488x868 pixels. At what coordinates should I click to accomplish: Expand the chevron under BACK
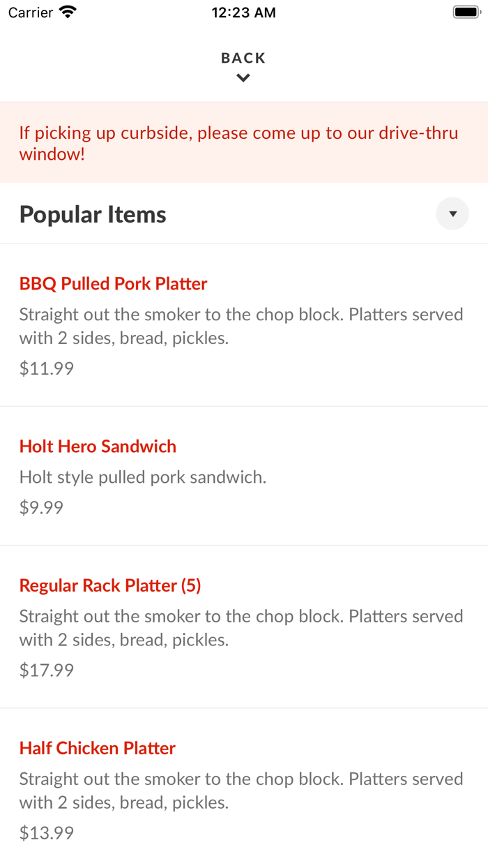(x=243, y=77)
